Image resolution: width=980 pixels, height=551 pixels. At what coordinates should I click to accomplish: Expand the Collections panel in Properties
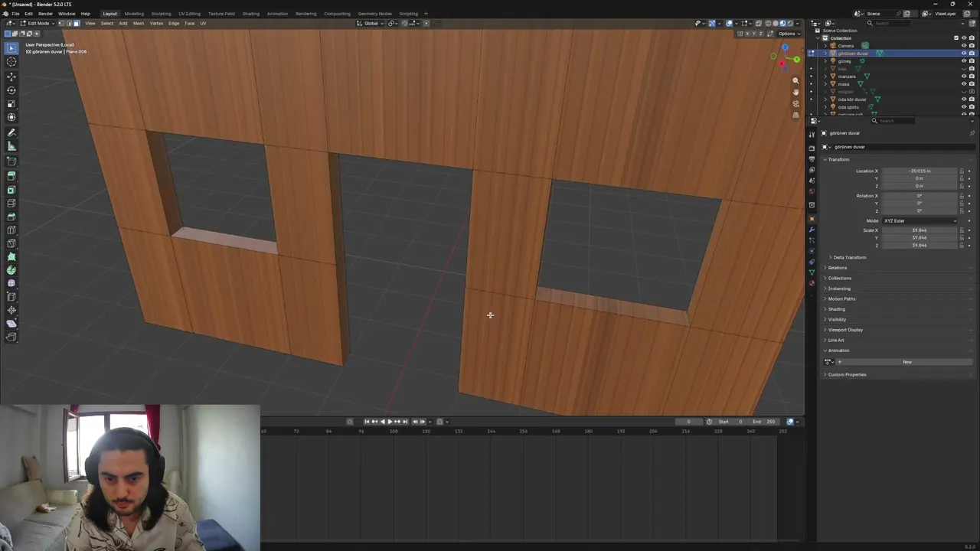(x=839, y=279)
